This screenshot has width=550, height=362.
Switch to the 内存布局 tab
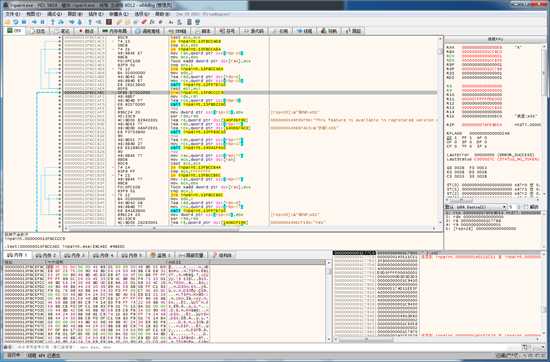(x=115, y=31)
